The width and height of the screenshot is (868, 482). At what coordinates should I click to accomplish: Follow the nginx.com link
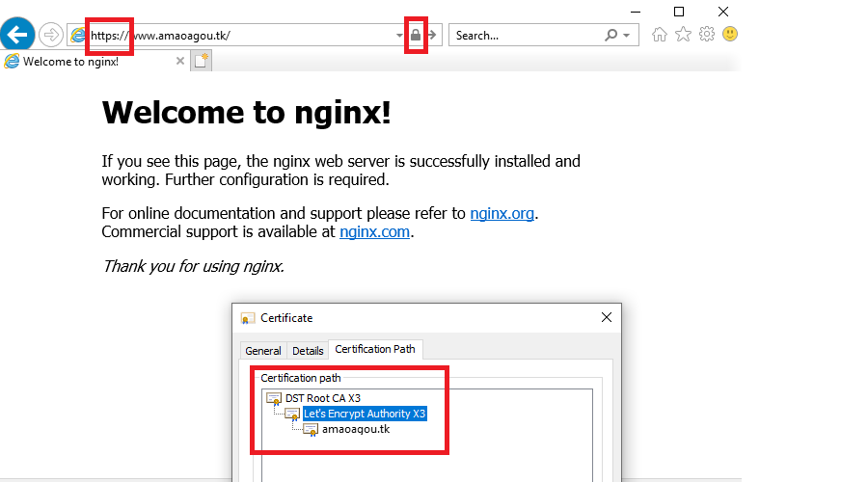375,231
